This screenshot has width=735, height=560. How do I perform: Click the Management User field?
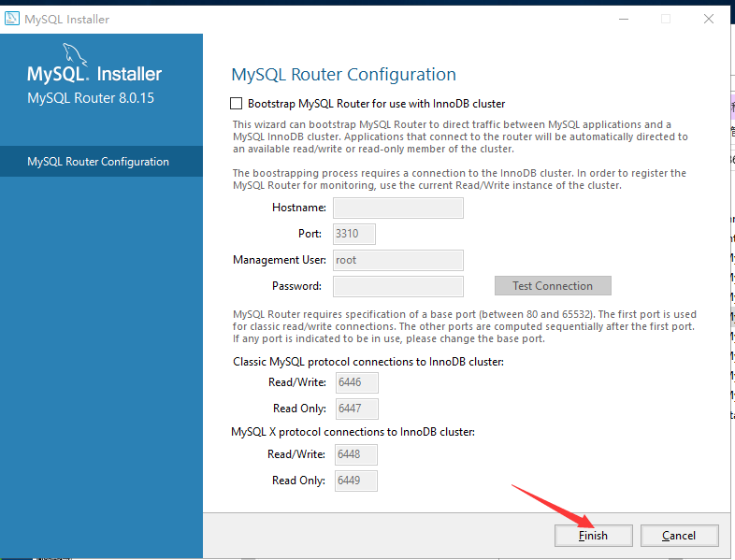[398, 260]
